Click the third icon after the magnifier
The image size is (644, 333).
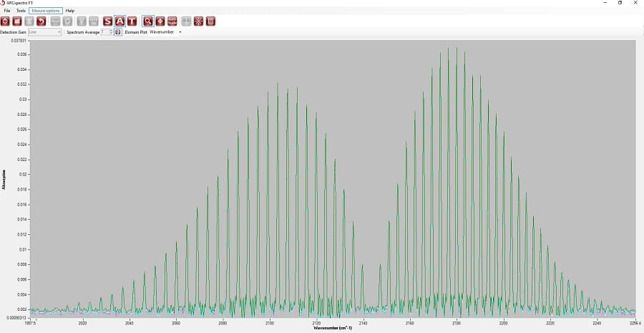pos(186,21)
